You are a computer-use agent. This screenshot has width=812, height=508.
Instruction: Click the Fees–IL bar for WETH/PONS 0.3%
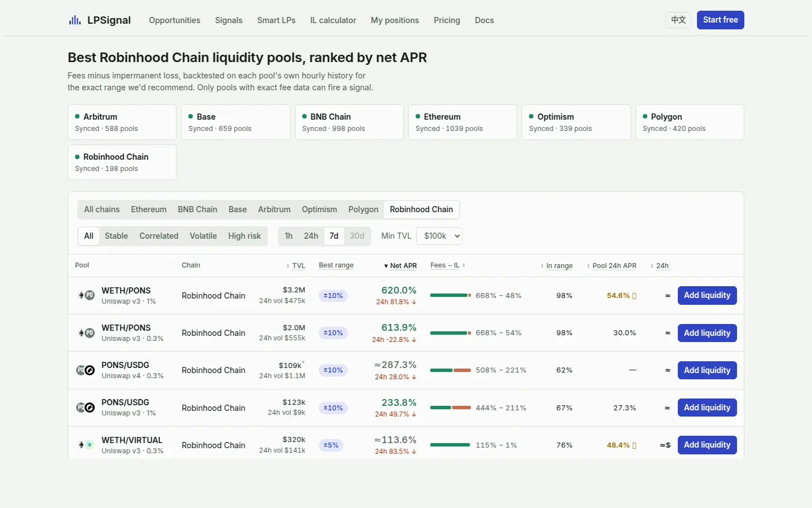coord(451,333)
